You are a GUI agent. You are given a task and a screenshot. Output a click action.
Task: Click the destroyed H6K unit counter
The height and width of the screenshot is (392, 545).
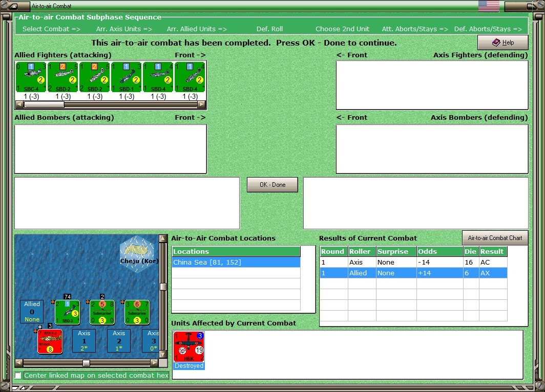189,346
